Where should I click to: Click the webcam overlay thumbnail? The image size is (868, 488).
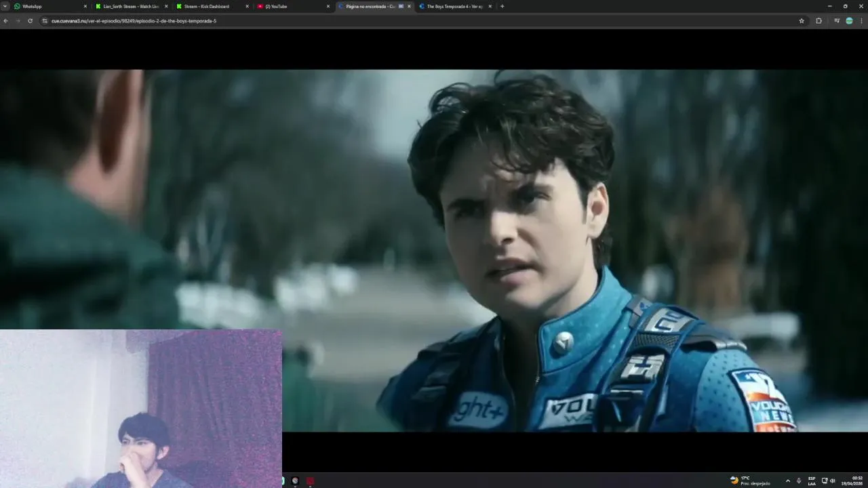(140, 409)
